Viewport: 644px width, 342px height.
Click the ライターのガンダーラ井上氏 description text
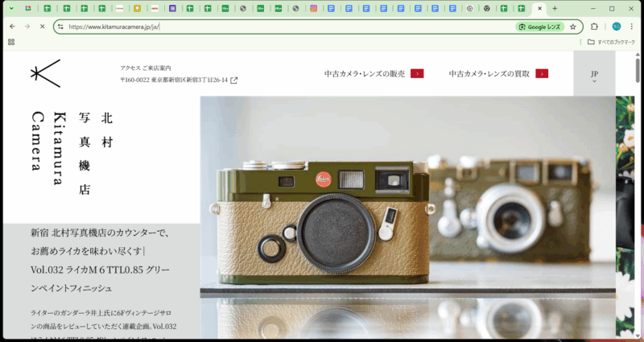tap(104, 323)
